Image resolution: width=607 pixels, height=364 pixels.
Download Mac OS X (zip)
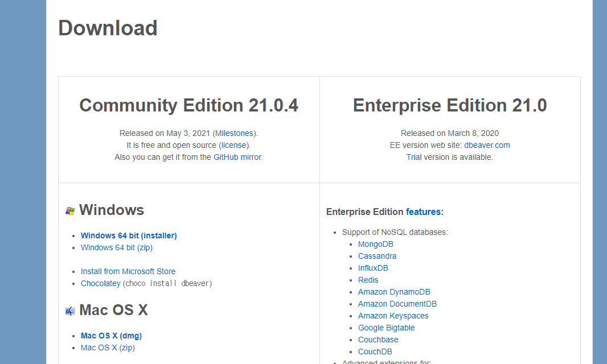(x=108, y=348)
